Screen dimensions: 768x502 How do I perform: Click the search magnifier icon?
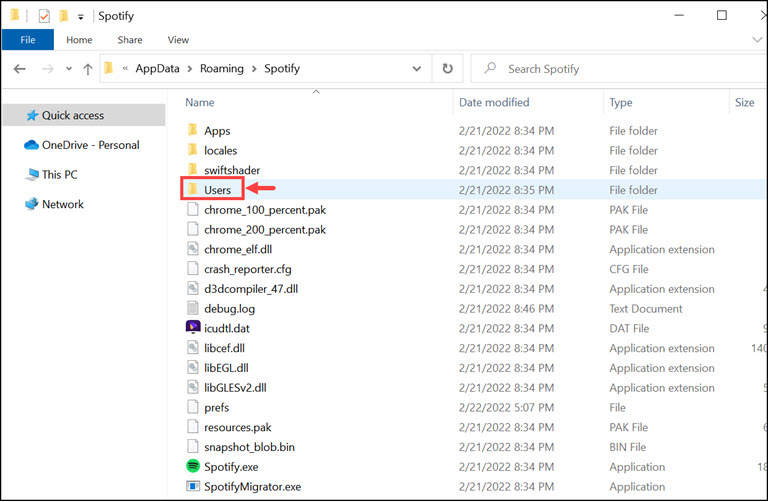coord(490,68)
